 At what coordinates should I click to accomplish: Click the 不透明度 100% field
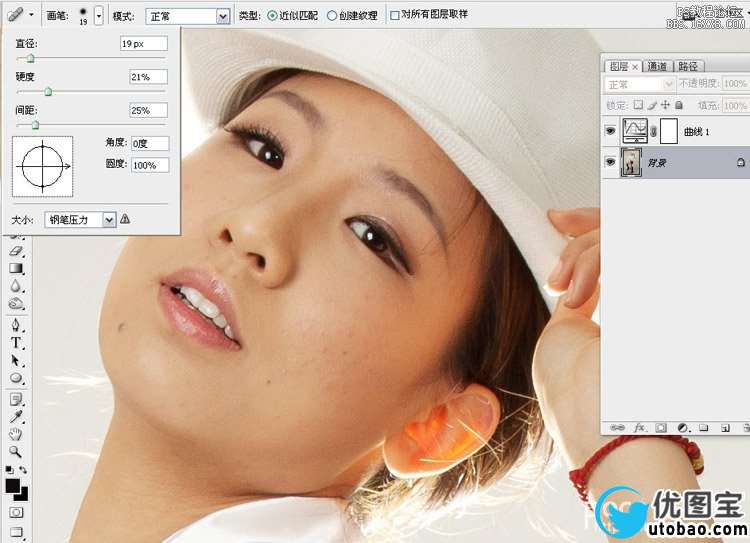(735, 84)
